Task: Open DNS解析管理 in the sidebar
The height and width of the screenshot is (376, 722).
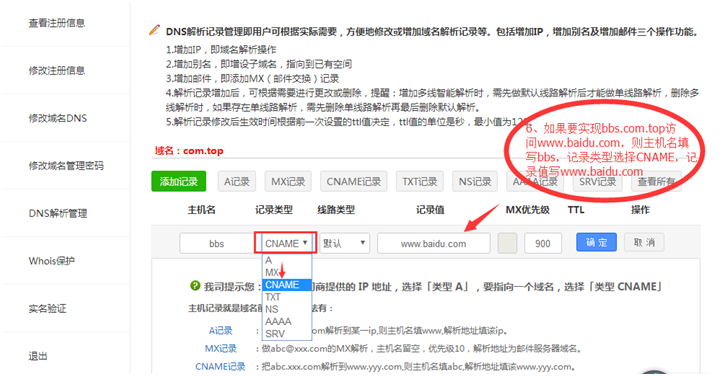Action: [58, 213]
